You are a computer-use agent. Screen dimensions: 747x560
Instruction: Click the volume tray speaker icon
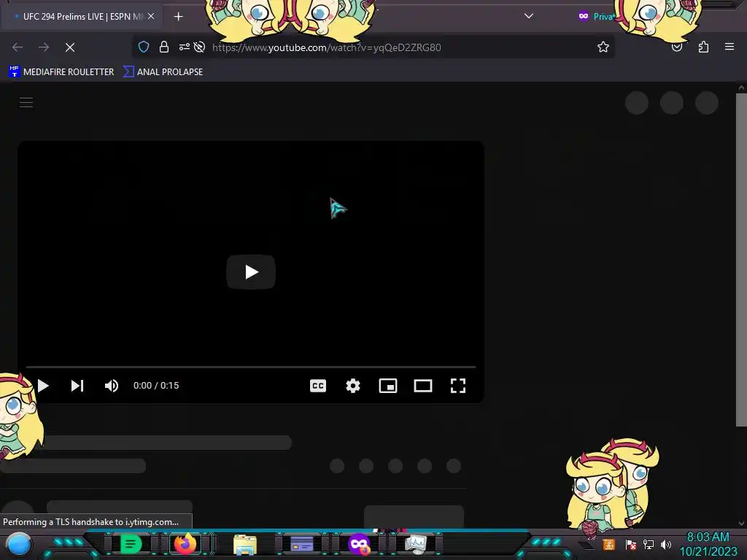click(666, 544)
